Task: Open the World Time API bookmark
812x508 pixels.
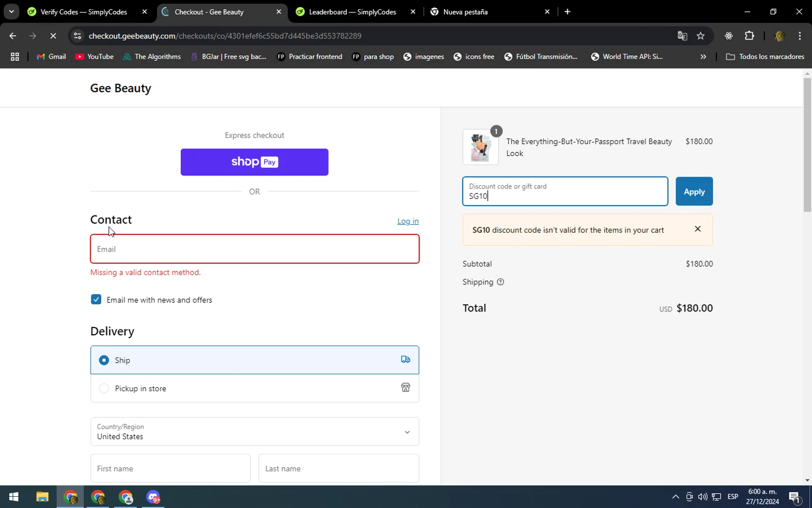Action: 626,56
